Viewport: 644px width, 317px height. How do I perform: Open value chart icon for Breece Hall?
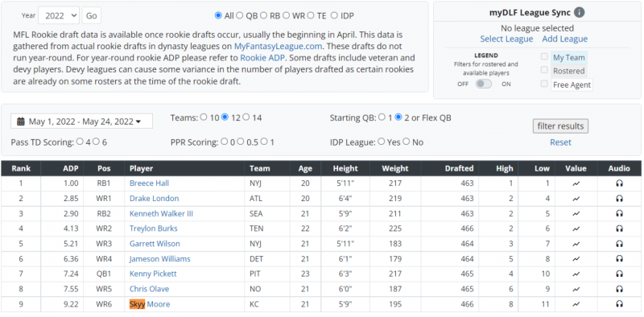576,183
